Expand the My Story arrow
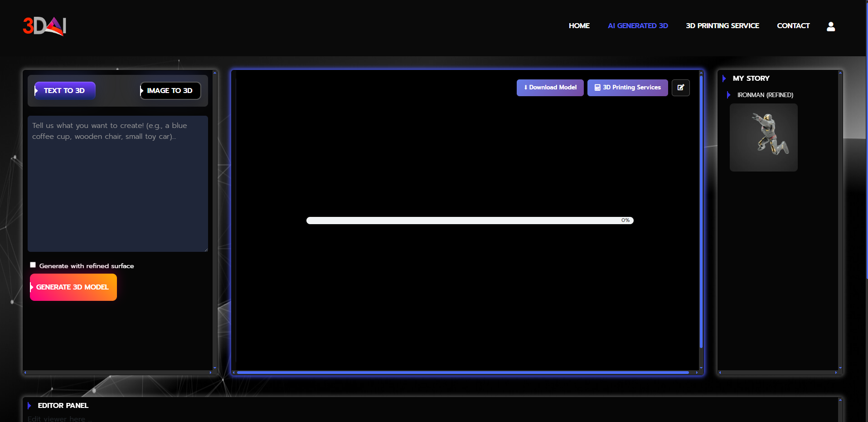This screenshot has height=422, width=868. coord(724,79)
